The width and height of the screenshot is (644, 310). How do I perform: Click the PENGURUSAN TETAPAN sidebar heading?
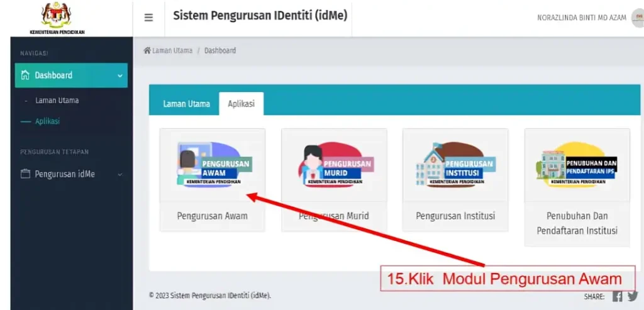point(55,152)
